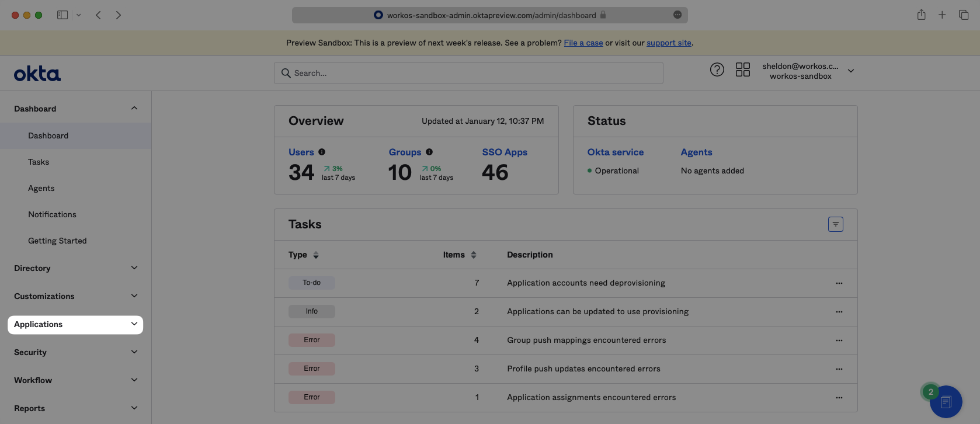Open the SSO Apps link
Screen dimensions: 980x424
click(504, 152)
